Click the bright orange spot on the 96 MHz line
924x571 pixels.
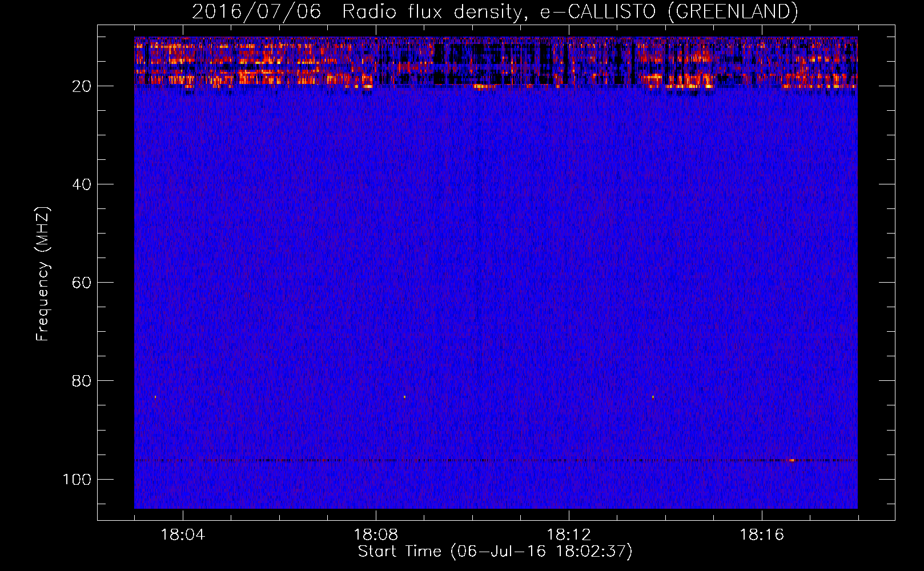coord(792,460)
